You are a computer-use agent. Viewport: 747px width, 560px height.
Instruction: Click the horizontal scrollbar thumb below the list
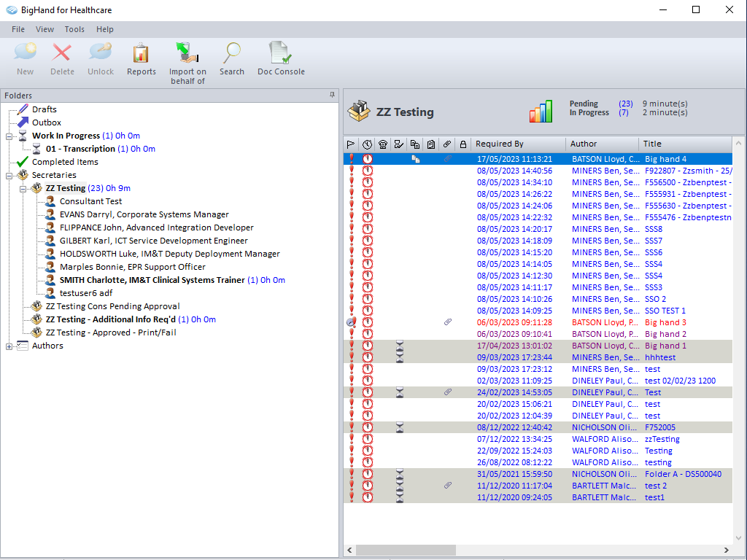click(x=406, y=550)
